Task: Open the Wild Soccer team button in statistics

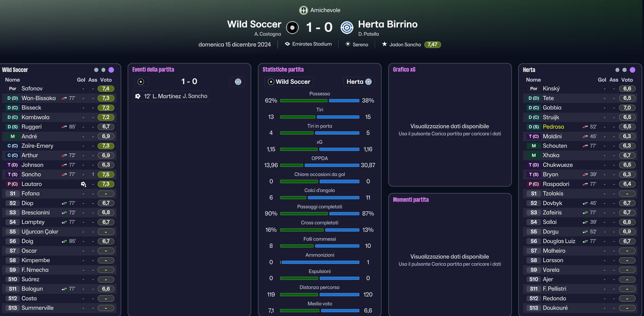Action: (x=289, y=82)
